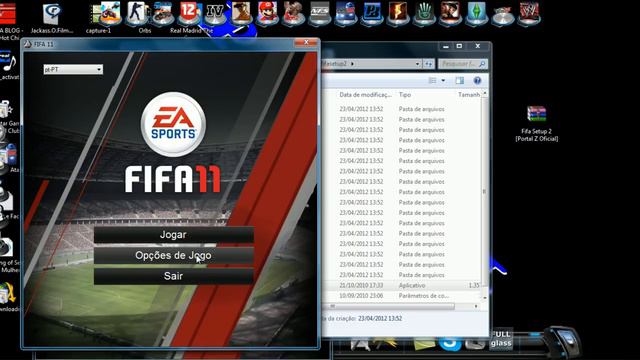This screenshot has width=640, height=360.
Task: Click the horizontal scroll-right arrow
Action: click(x=476, y=306)
